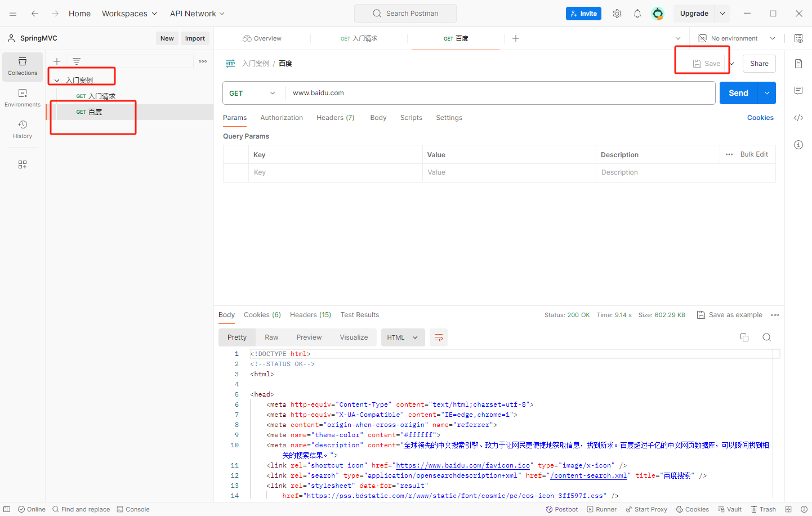The image size is (812, 516).
Task: Open the user avatar menu
Action: (x=658, y=14)
